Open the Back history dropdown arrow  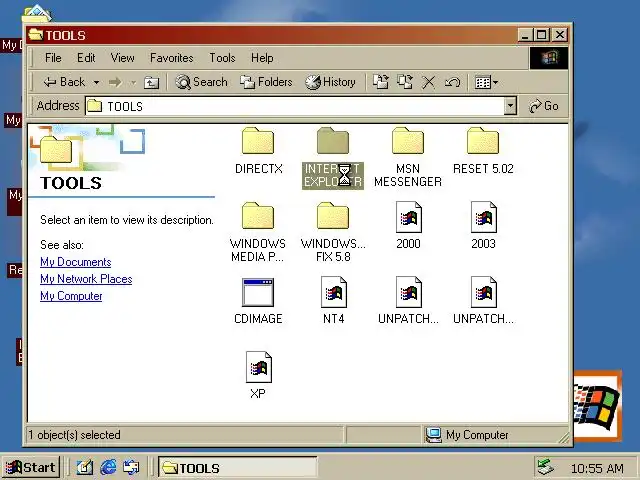[96, 82]
